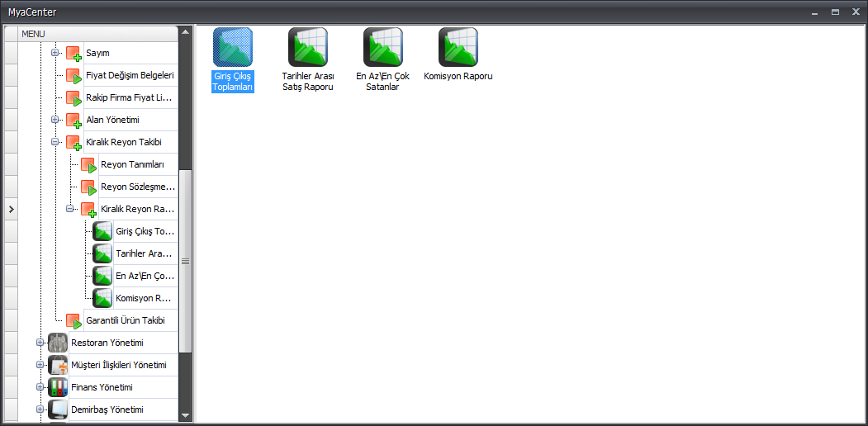
Task: Click the row indicator arrow in left margin
Action: pos(11,209)
